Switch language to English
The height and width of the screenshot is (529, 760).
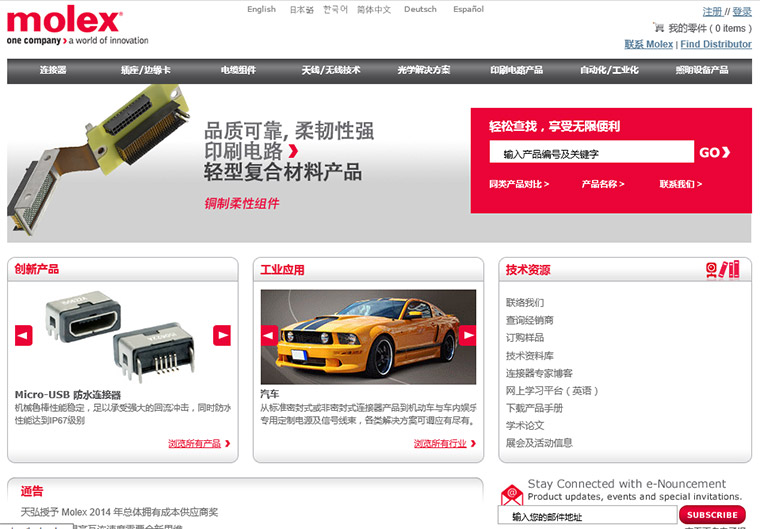pyautogui.click(x=261, y=9)
